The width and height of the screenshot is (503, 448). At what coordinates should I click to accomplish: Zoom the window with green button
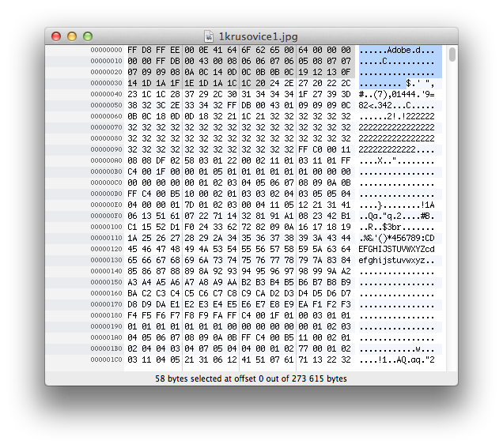click(88, 36)
